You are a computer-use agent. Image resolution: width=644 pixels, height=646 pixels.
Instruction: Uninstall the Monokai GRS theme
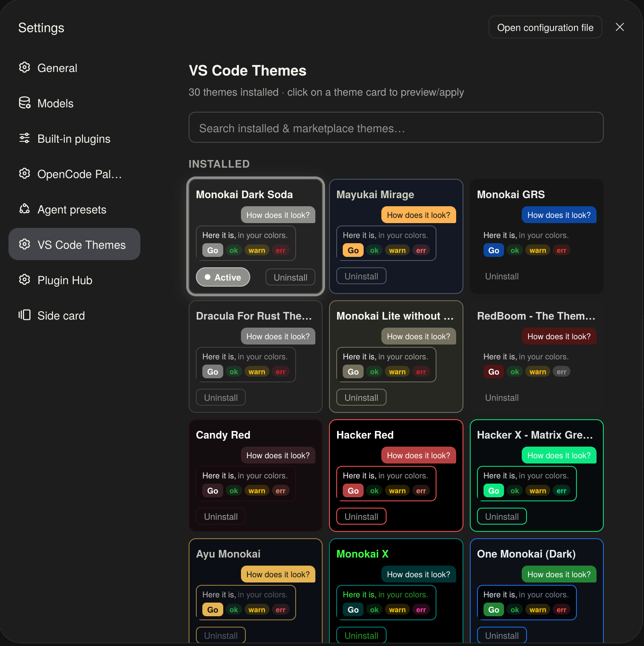pyautogui.click(x=502, y=276)
